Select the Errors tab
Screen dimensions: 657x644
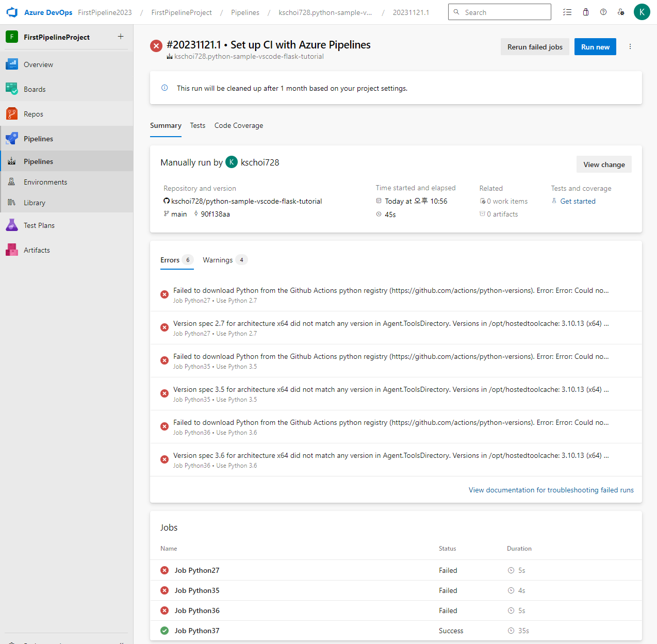coord(177,260)
